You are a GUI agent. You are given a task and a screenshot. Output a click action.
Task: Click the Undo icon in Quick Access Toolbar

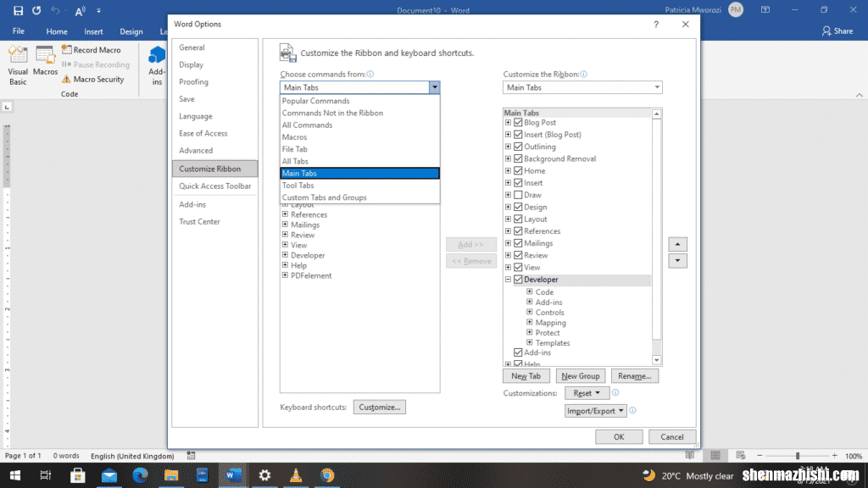coord(55,10)
